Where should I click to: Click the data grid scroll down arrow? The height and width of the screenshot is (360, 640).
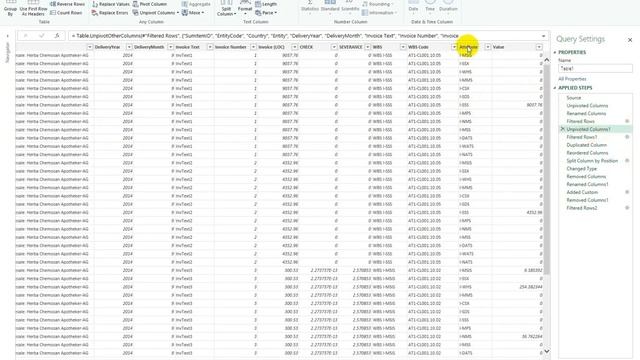(x=547, y=351)
